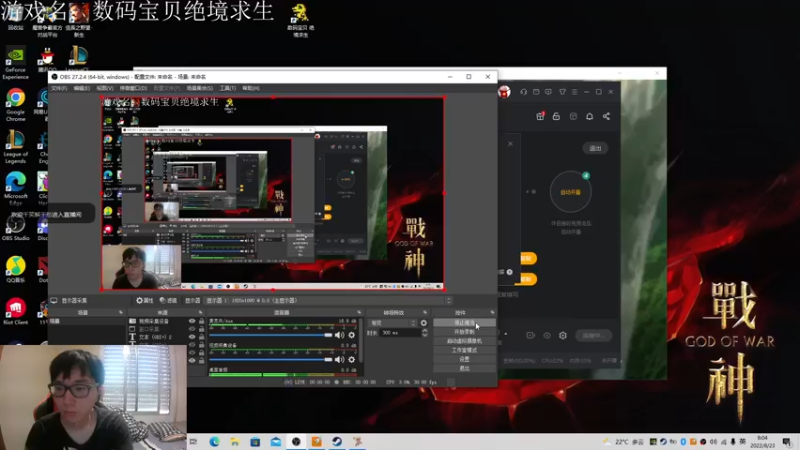Viewport: 800px width, 450px height.
Task: Toggle visibility eye of 窗口采集 source
Action: [192, 329]
